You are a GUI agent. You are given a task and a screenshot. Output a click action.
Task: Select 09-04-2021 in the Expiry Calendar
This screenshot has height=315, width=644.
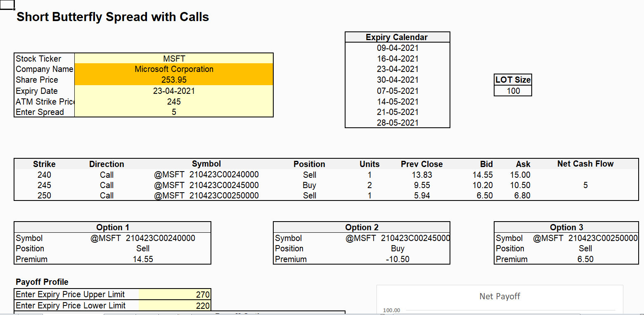pos(398,48)
